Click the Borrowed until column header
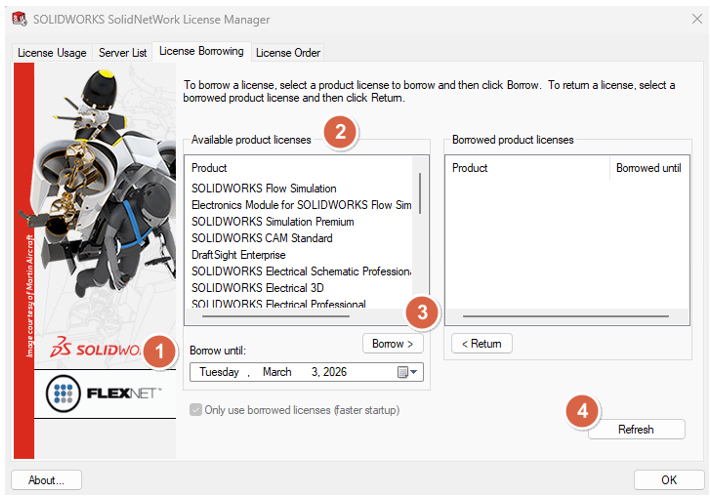Image resolution: width=710 pixels, height=499 pixels. pyautogui.click(x=648, y=168)
